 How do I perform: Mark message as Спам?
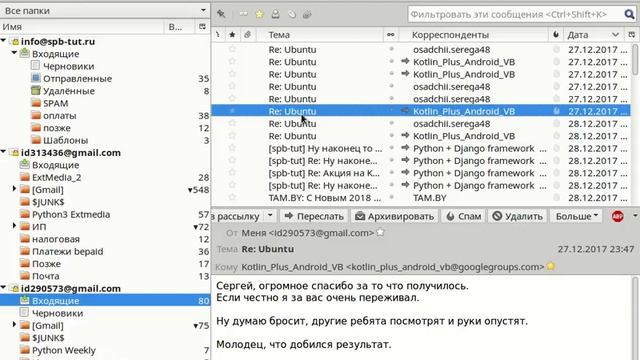463,216
